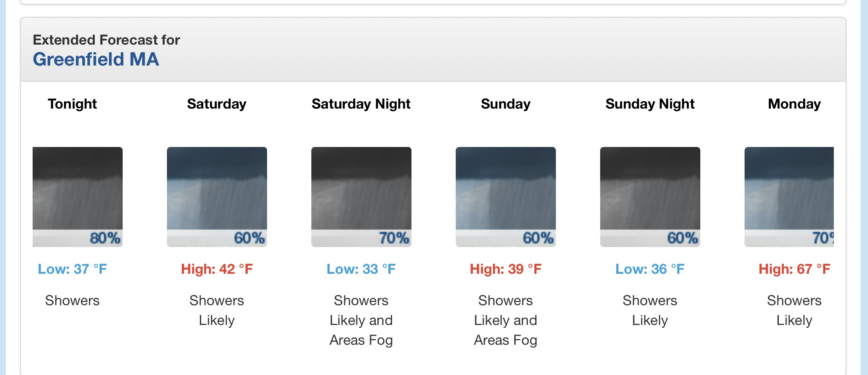This screenshot has height=375, width=868.
Task: Select the Sunday Night period label
Action: [x=650, y=104]
